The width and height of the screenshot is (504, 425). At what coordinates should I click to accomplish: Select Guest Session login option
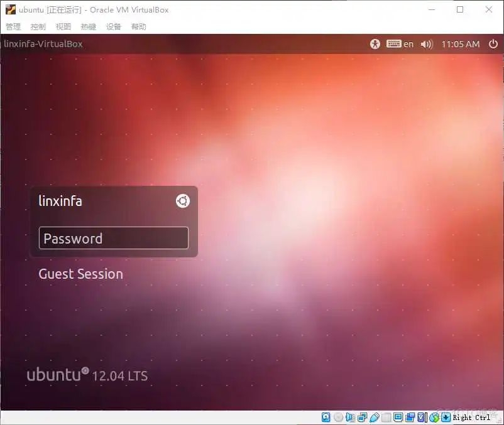[x=80, y=274]
